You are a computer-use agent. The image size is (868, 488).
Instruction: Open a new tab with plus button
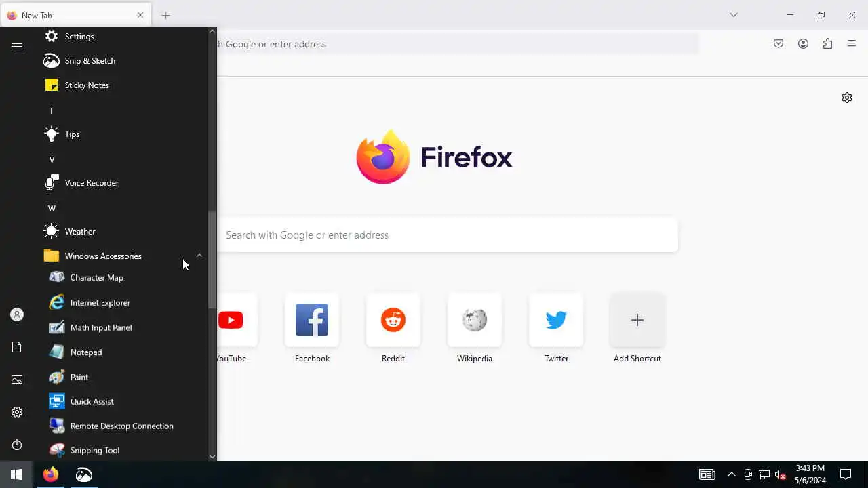pos(165,15)
